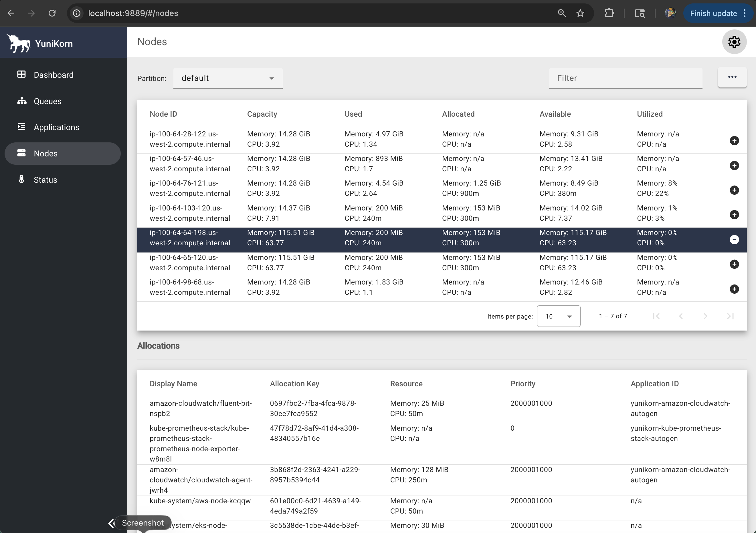Click the YuniKorn unicorn logo
Screen dimensions: 756x533
[x=18, y=43]
